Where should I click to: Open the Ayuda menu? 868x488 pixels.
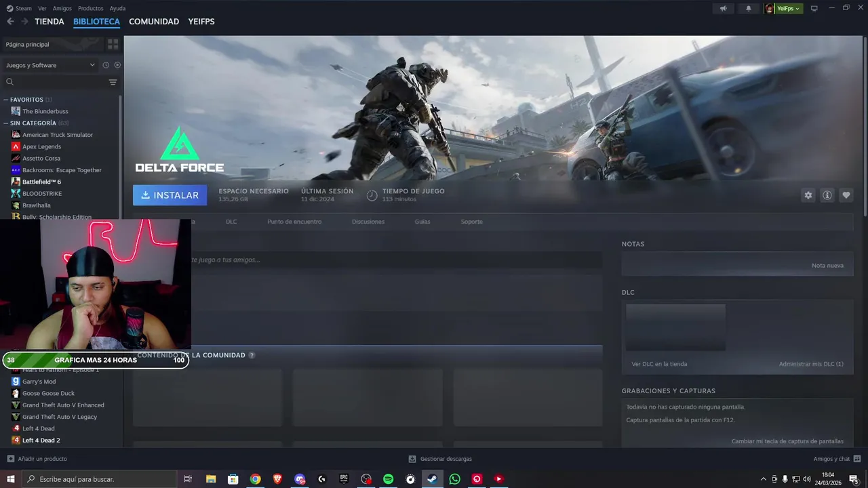pos(117,8)
